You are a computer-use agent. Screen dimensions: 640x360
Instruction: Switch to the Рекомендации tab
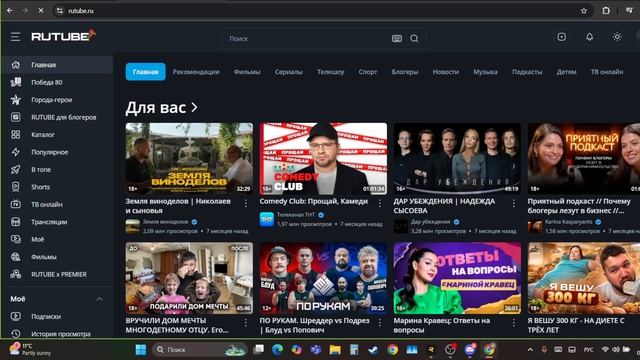[196, 72]
